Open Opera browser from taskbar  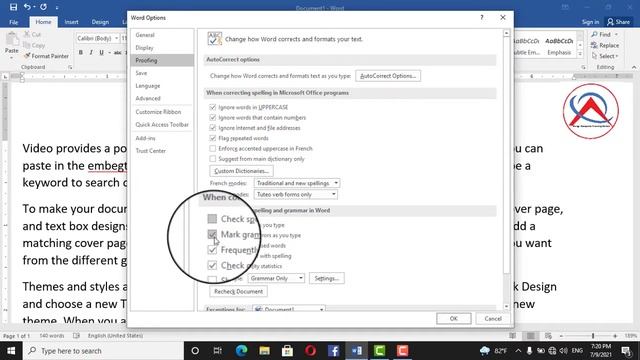click(310, 351)
